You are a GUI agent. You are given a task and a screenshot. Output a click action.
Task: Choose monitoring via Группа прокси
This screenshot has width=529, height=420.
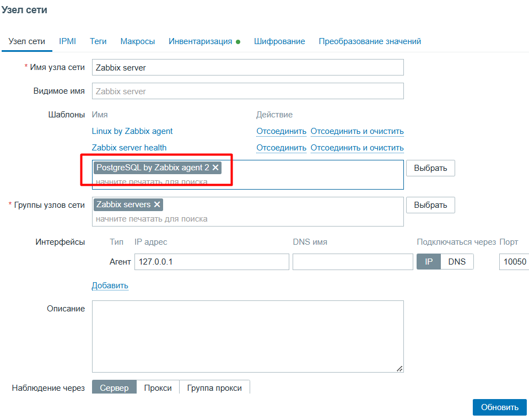tap(214, 387)
